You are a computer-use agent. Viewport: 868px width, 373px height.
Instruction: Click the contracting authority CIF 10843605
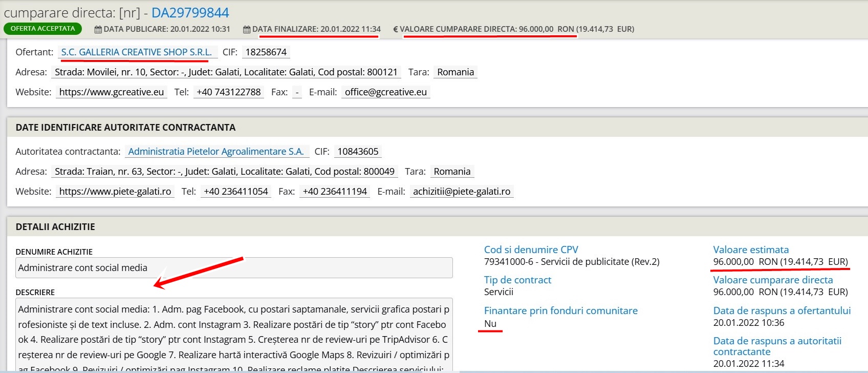358,151
